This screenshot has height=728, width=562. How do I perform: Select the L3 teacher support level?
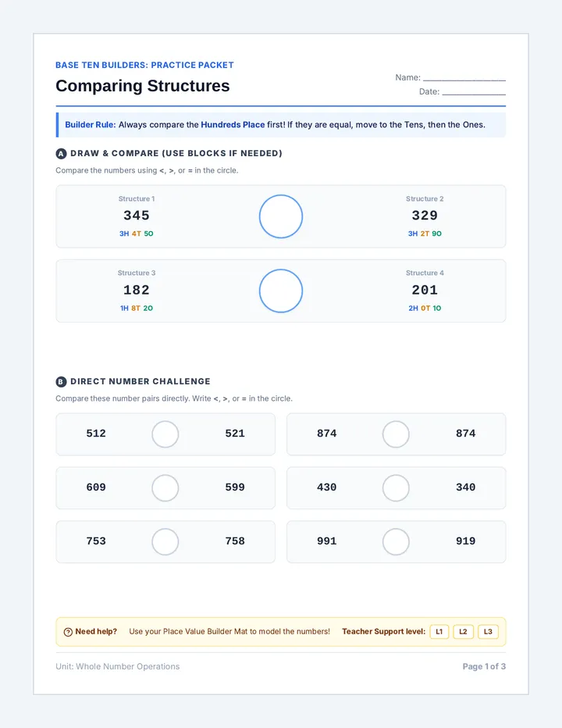488,631
